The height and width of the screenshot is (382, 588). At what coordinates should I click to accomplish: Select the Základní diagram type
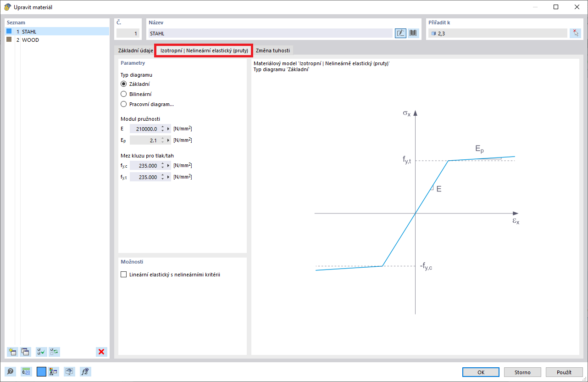(123, 84)
